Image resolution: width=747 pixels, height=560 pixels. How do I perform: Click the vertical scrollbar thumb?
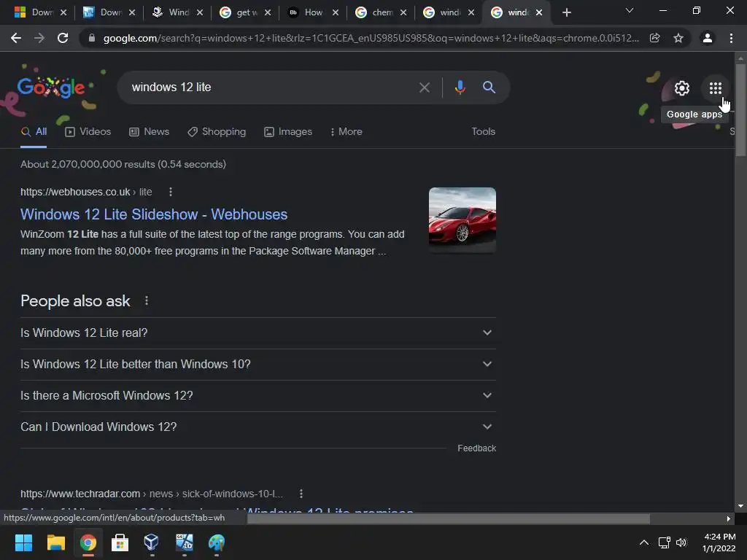[740, 110]
